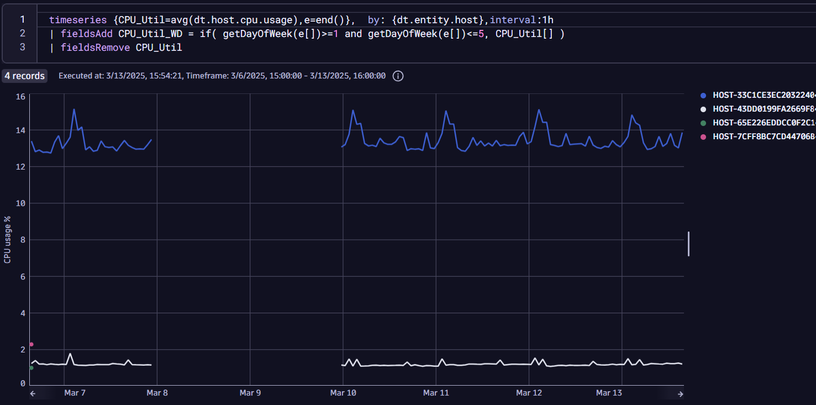This screenshot has width=816, height=405.
Task: Place cursor in timeseries query line 1
Action: click(x=300, y=20)
